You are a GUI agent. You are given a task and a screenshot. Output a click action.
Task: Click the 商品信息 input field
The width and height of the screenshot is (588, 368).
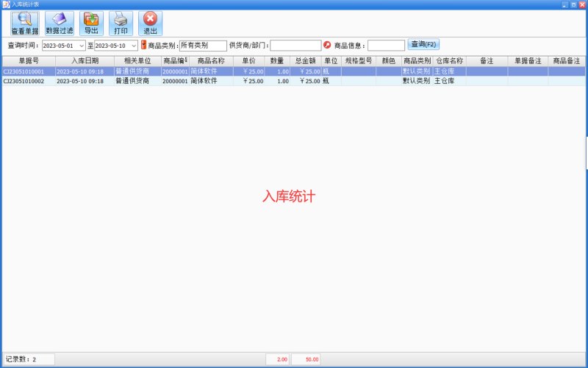386,46
